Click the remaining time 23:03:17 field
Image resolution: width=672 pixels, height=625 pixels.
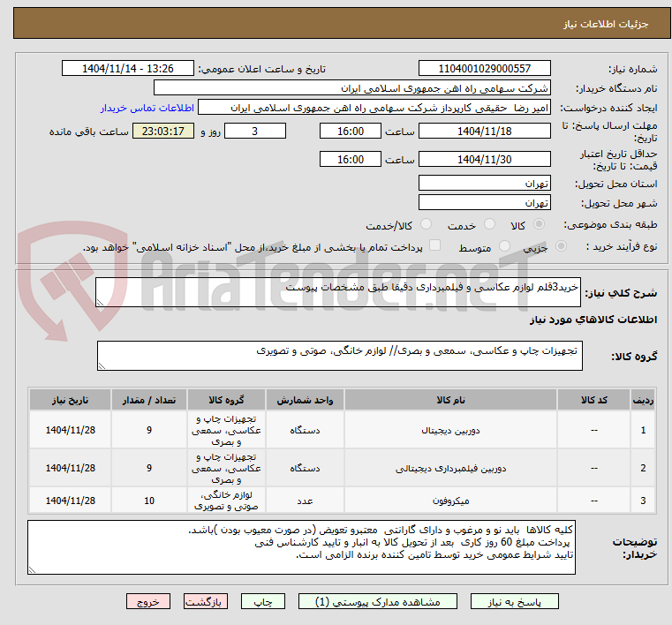163,131
